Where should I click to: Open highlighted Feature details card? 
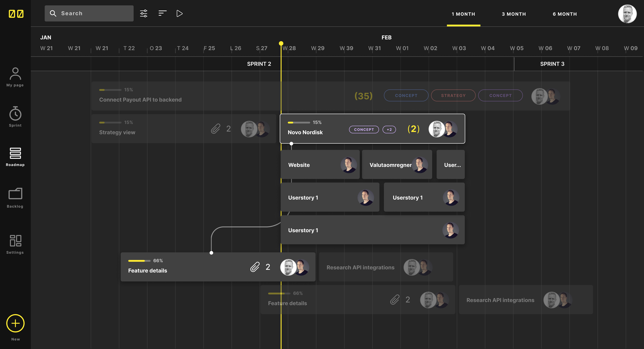218,267
